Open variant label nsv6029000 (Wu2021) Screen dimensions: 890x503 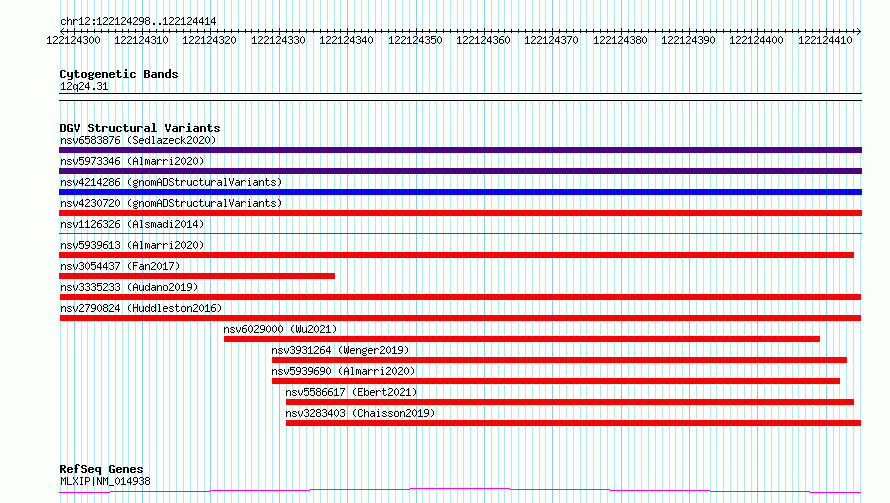[x=280, y=329]
